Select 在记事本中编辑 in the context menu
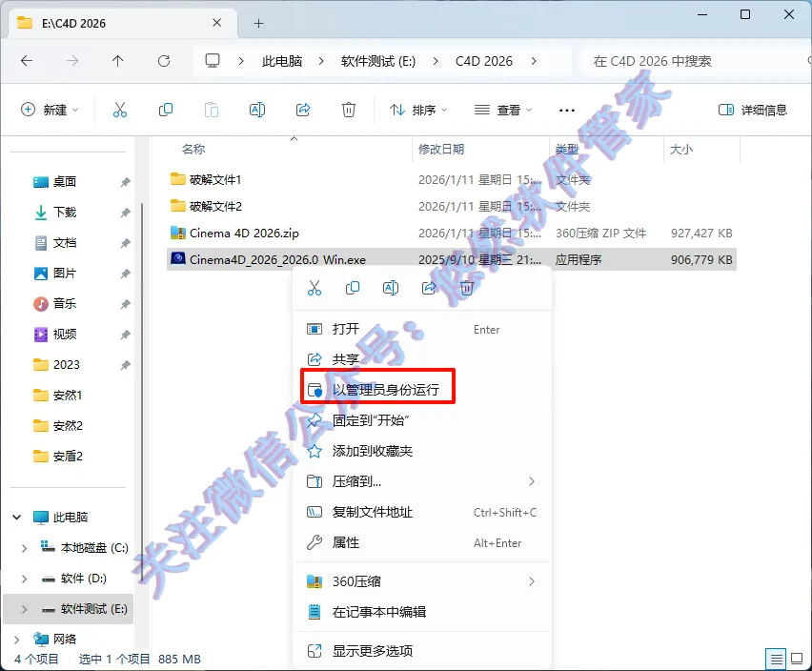 [422, 612]
